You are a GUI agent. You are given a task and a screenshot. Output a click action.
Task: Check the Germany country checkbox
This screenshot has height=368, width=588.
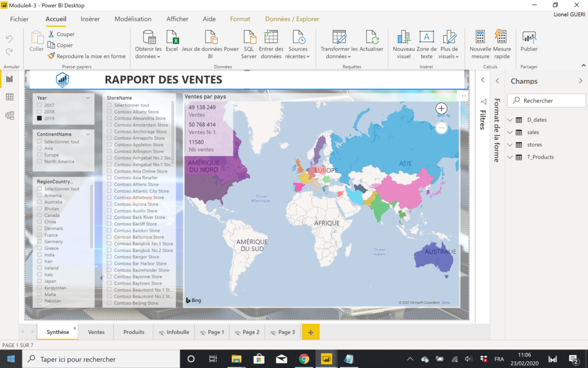point(40,241)
